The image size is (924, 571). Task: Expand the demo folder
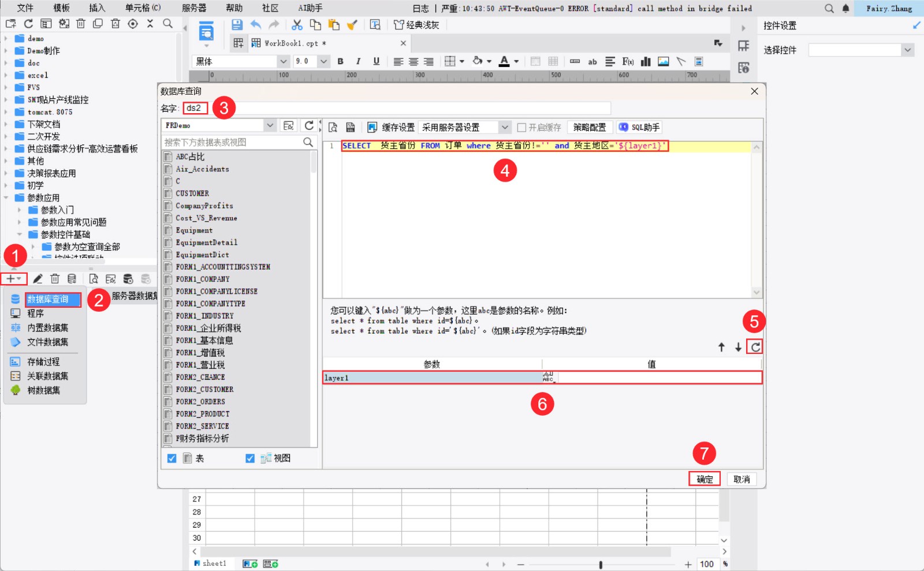click(6, 39)
